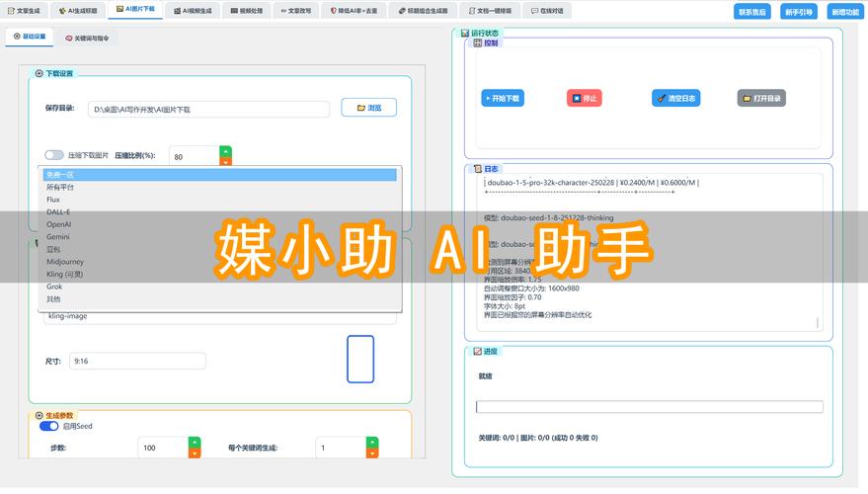Click the 运行状态 panel header icon

(465, 34)
